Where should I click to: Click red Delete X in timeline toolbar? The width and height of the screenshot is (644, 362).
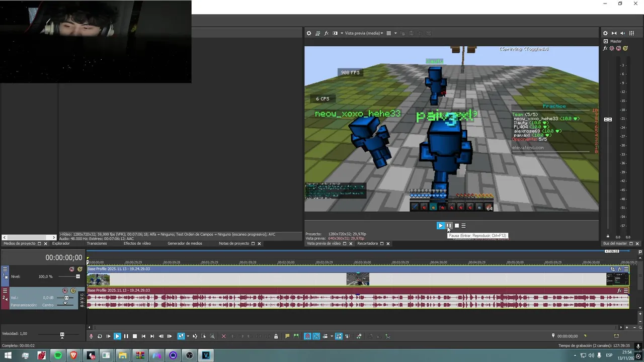click(x=224, y=336)
